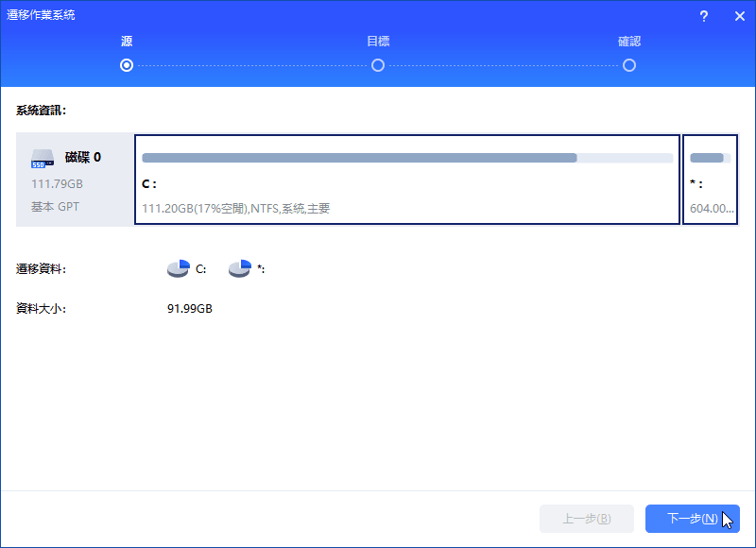This screenshot has height=548, width=756.
Task: Click the *: pie chart icon
Action: pyautogui.click(x=240, y=269)
